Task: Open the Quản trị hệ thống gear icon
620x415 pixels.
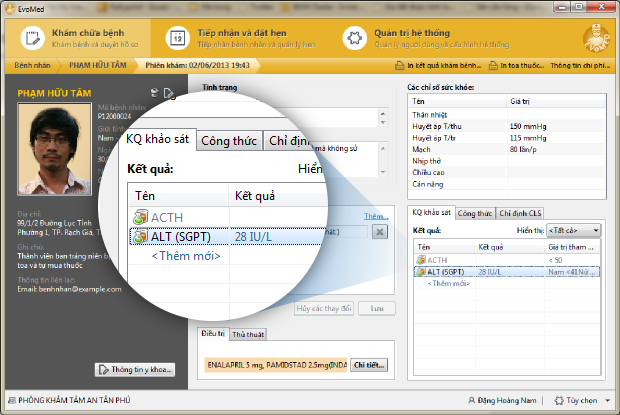Action: 354,38
